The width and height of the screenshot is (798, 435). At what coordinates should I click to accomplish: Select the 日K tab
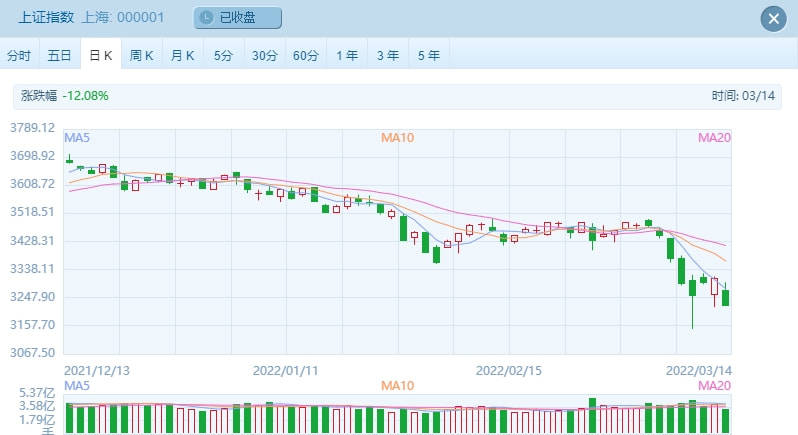[x=100, y=55]
